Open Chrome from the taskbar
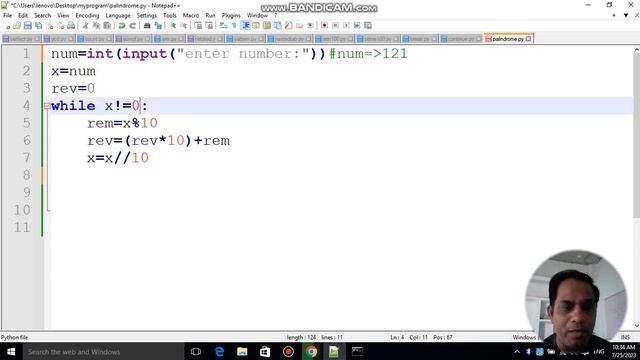This screenshot has height=360, width=640. [x=311, y=351]
